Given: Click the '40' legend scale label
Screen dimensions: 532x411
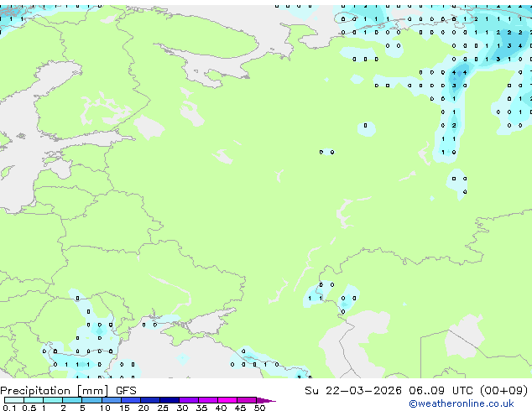Looking at the screenshot, I should point(221,408).
